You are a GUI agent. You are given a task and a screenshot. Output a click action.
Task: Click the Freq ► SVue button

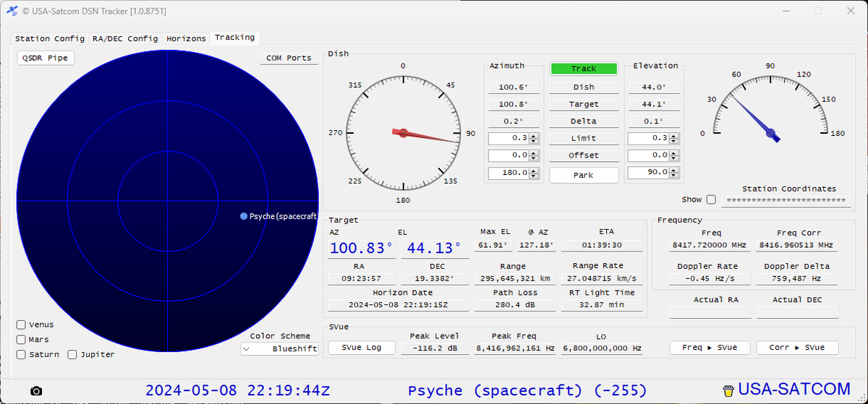tap(709, 348)
